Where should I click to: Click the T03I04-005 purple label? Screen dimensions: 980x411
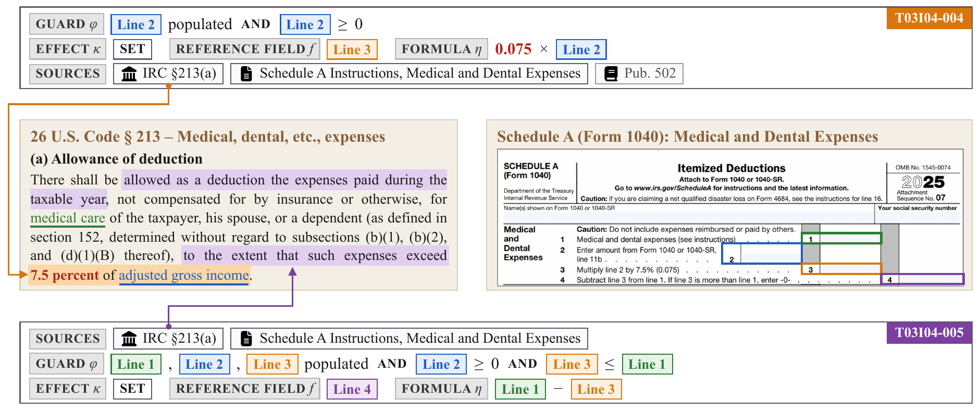pyautogui.click(x=929, y=332)
